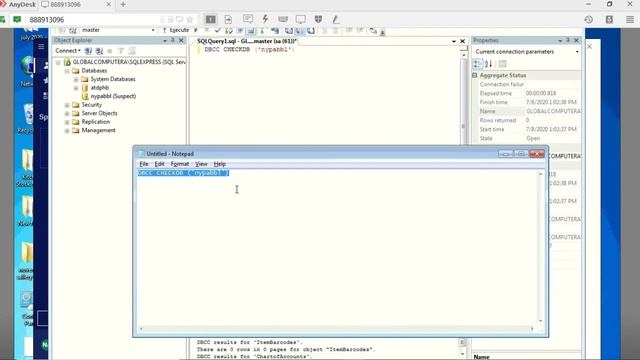Screen dimensions: 640x360
Task: Open Connect dropdown in Object Explorer
Action: point(68,51)
